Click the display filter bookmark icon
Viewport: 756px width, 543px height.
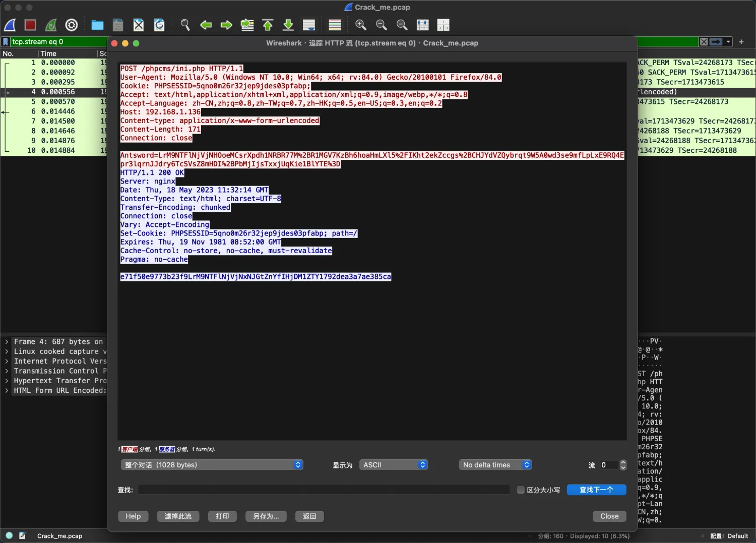click(6, 42)
